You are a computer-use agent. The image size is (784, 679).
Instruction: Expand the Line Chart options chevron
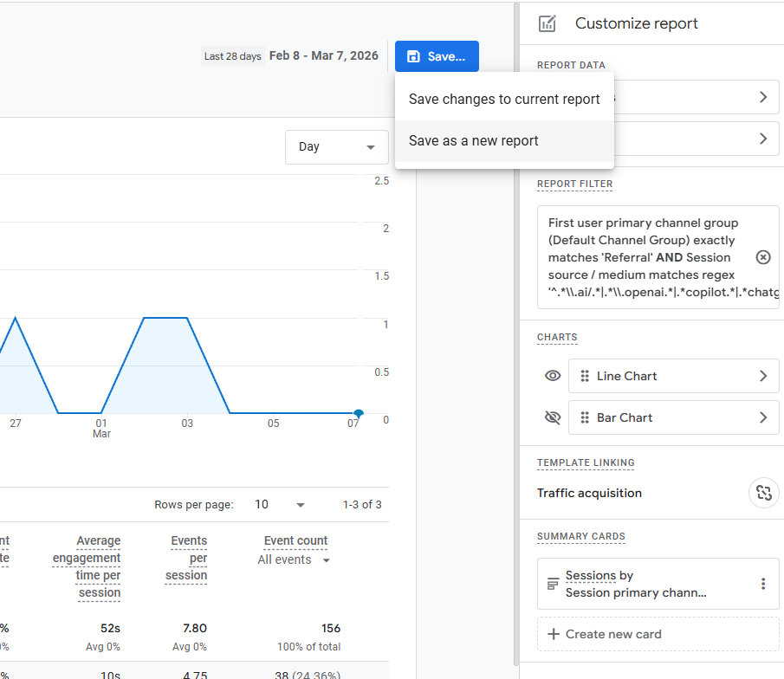762,376
